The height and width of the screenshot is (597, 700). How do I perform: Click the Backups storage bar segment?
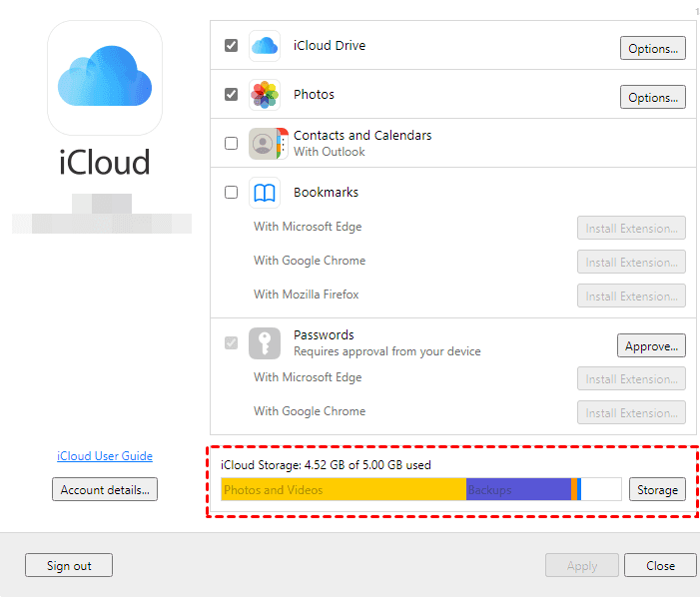pyautogui.click(x=517, y=489)
